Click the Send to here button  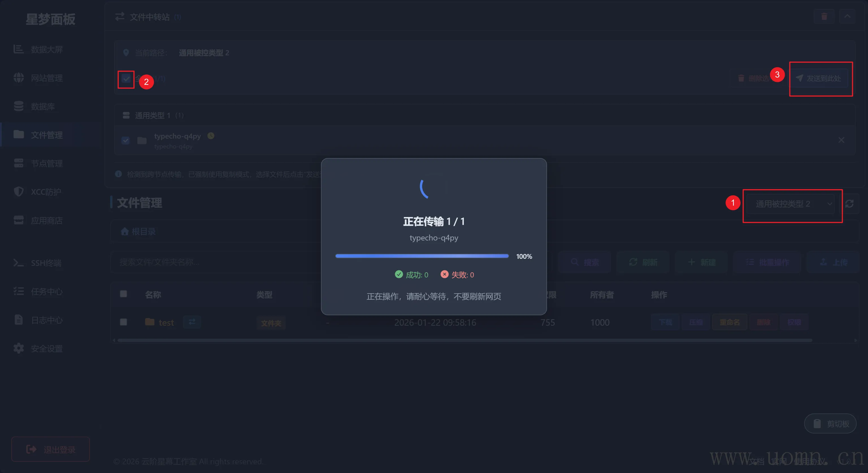[819, 78]
